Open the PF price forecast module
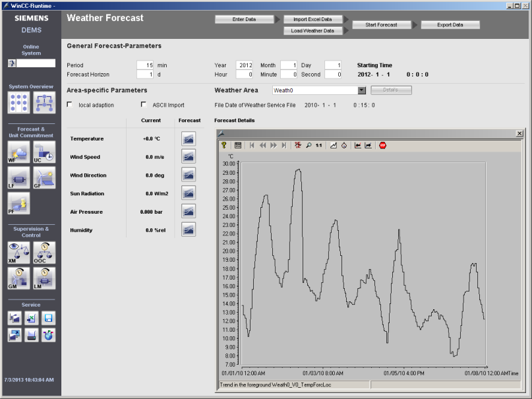Image resolution: width=532 pixels, height=399 pixels. coord(18,203)
